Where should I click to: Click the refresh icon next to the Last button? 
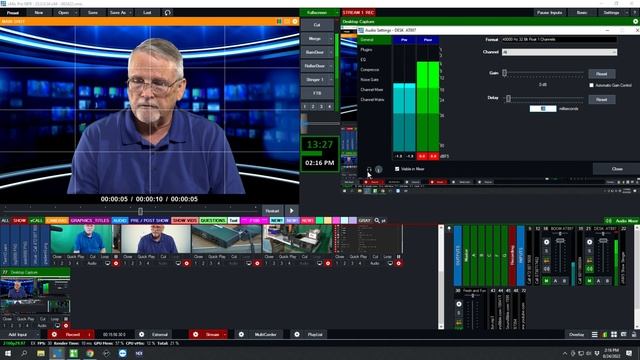[167, 13]
